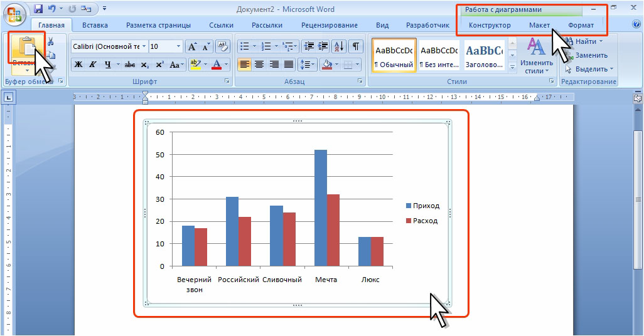Toggle bold formatting (Ж)
Image resolution: width=644 pixels, height=336 pixels.
click(78, 65)
